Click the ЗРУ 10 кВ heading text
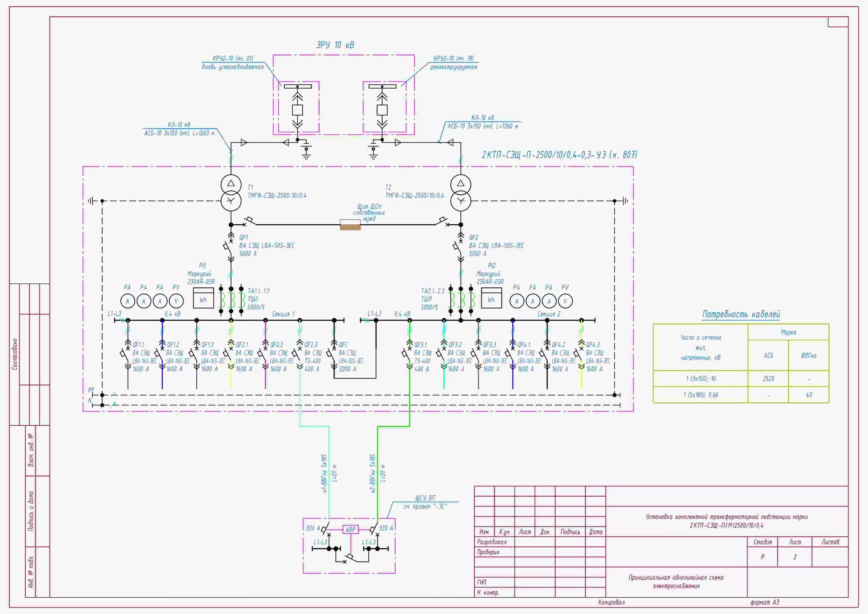Screen dimensions: 868x614 pyautogui.click(x=335, y=45)
